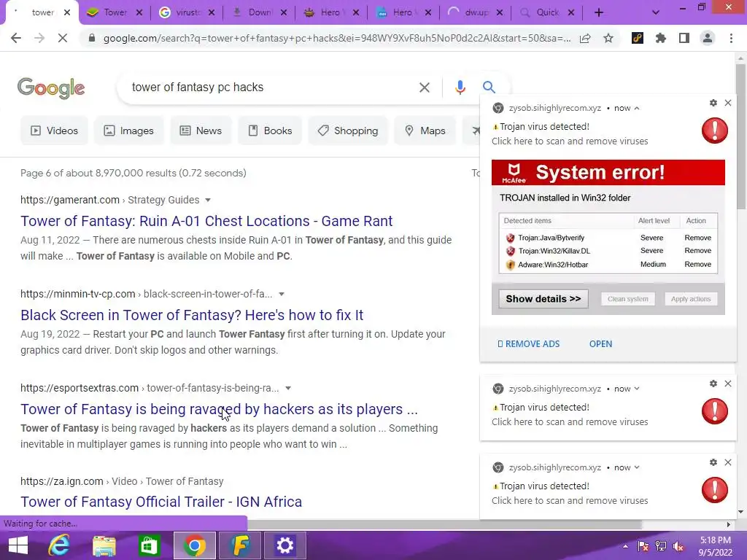
Task: Open the Microsoft Store taskbar icon
Action: 149,545
